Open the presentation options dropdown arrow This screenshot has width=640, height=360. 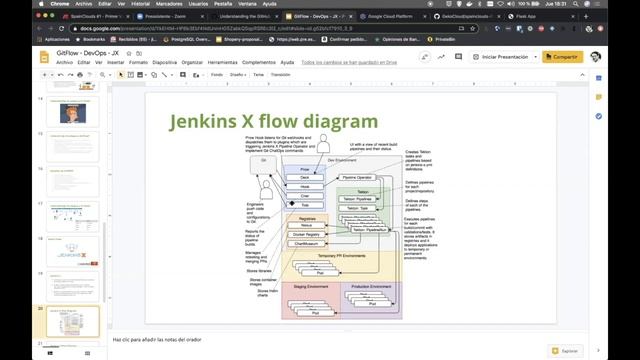[x=536, y=57]
